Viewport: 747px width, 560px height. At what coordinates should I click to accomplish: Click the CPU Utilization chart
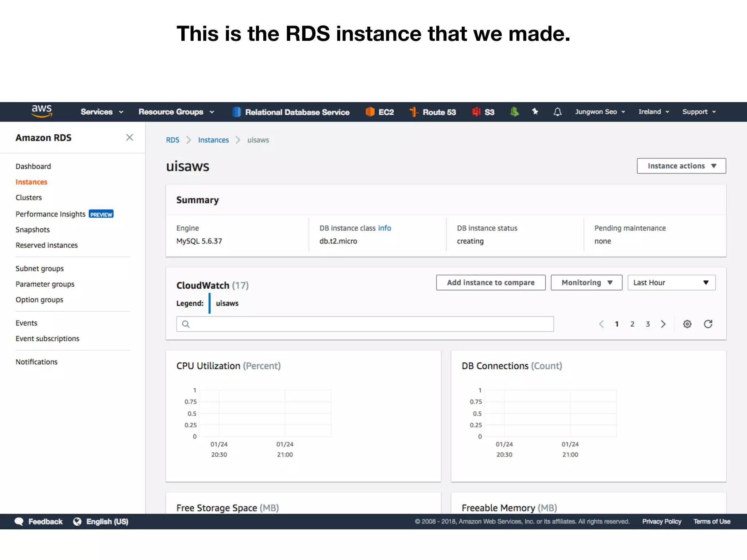point(265,413)
